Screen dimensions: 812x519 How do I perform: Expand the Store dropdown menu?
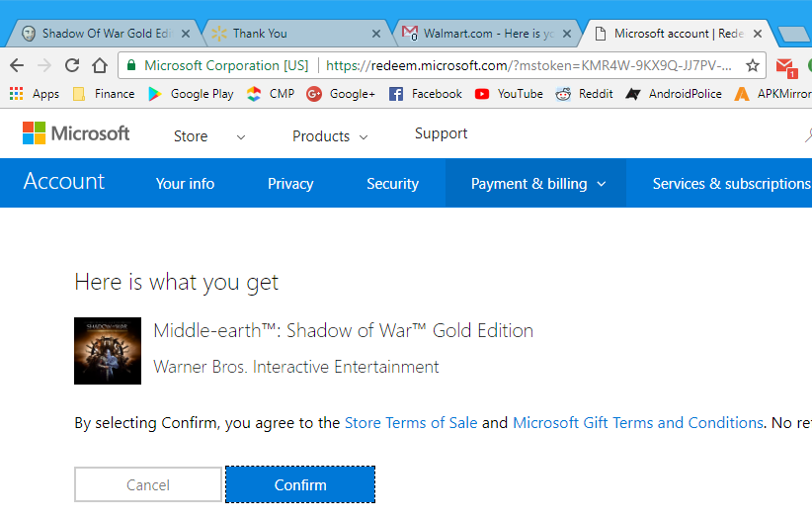209,136
